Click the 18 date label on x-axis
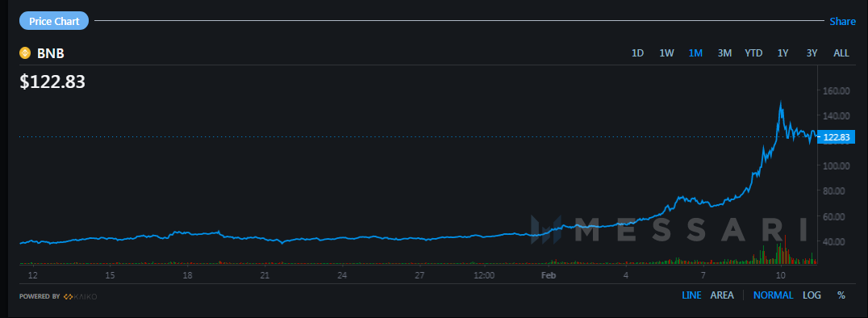 (187, 274)
